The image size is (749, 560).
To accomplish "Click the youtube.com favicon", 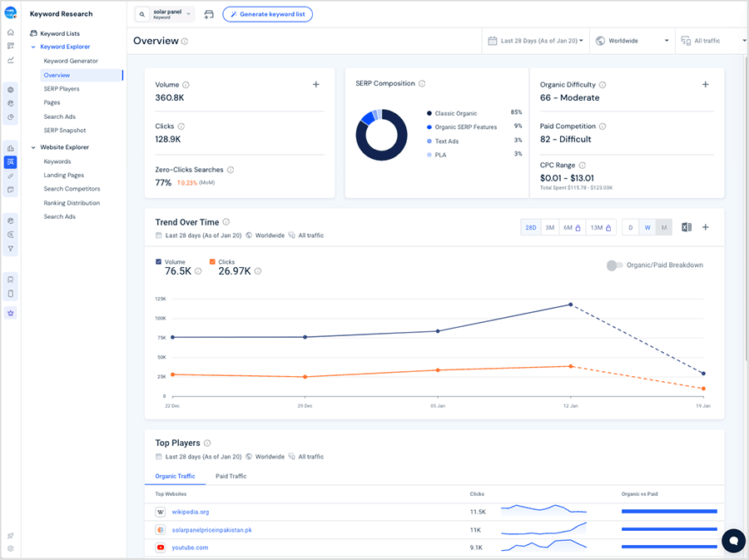I will [x=161, y=548].
